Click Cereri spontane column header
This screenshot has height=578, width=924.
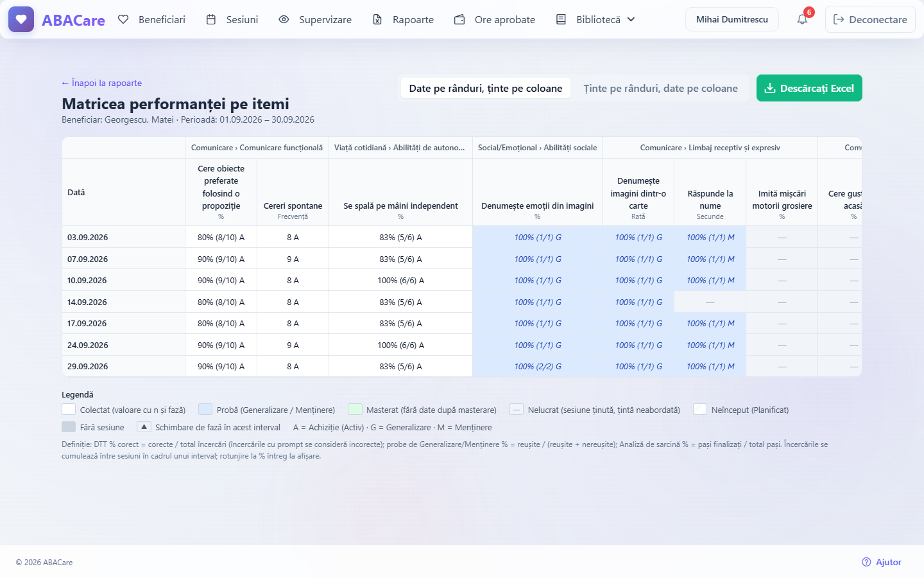click(x=293, y=192)
